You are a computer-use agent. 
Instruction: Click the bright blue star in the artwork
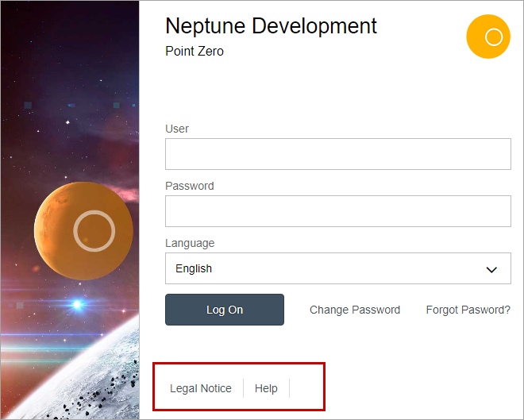click(77, 304)
